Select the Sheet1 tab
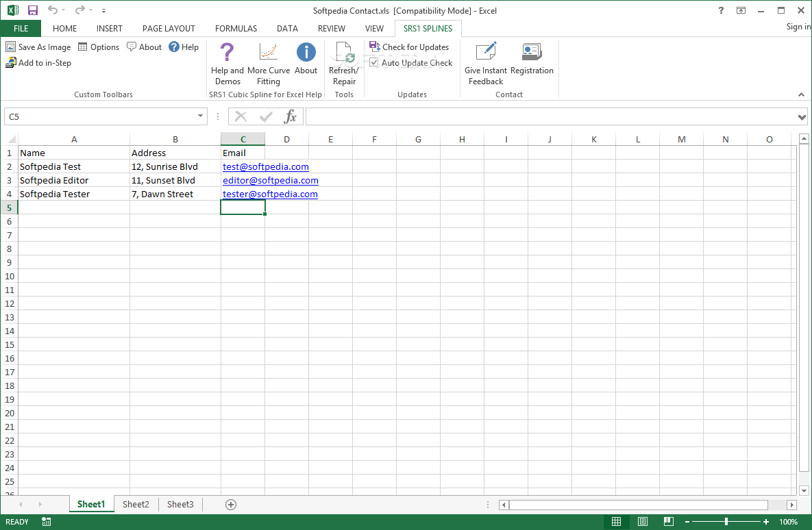The image size is (812, 530). tap(91, 504)
